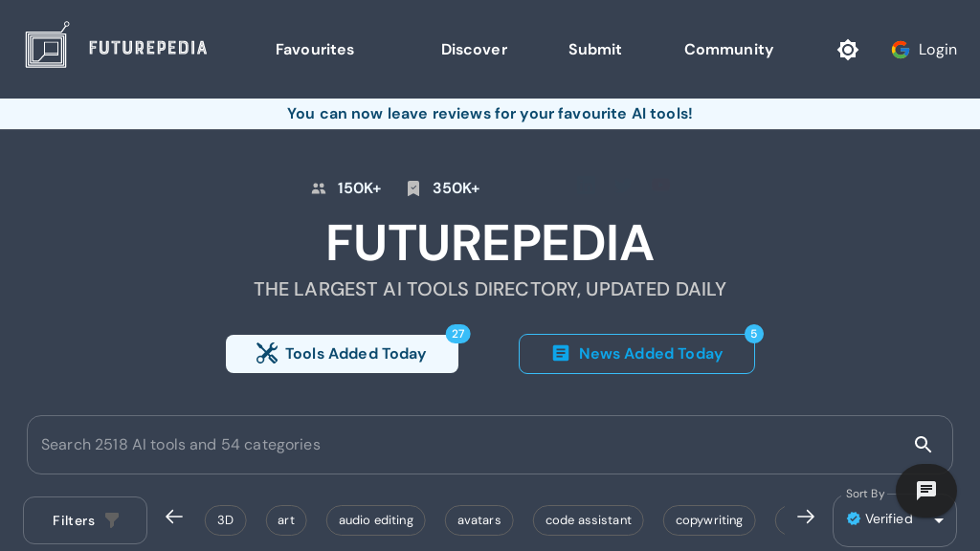The image size is (980, 551).
Task: Click the magnifying glass search icon
Action: click(923, 445)
